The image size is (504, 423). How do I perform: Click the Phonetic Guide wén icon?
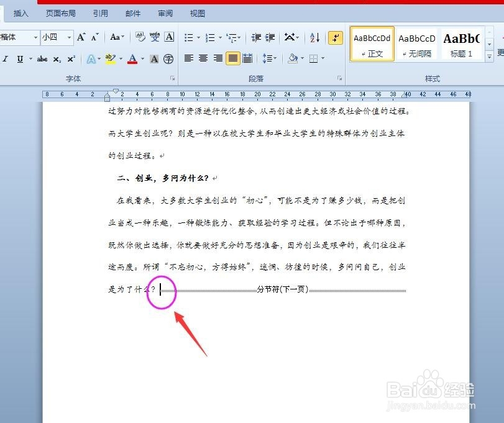(x=155, y=37)
